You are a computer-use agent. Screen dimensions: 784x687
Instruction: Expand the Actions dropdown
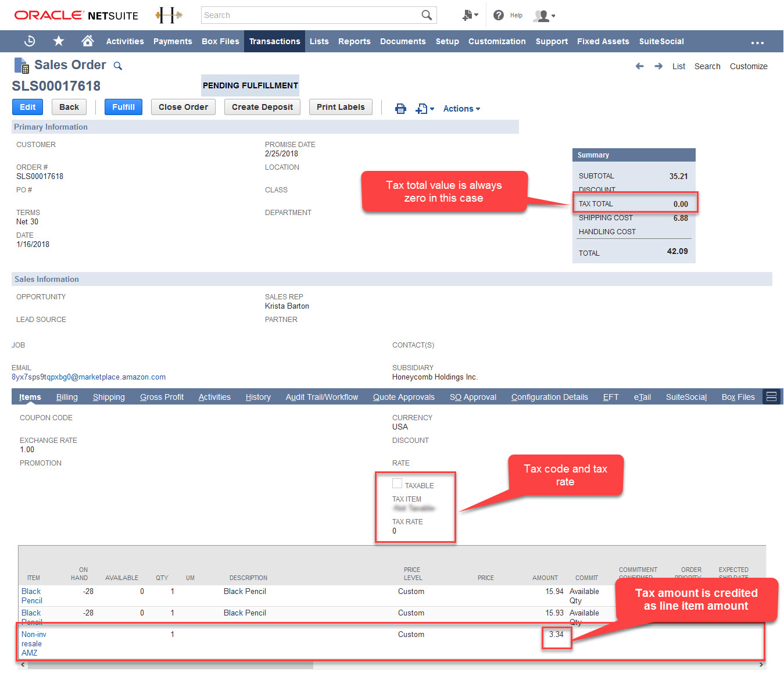[461, 109]
